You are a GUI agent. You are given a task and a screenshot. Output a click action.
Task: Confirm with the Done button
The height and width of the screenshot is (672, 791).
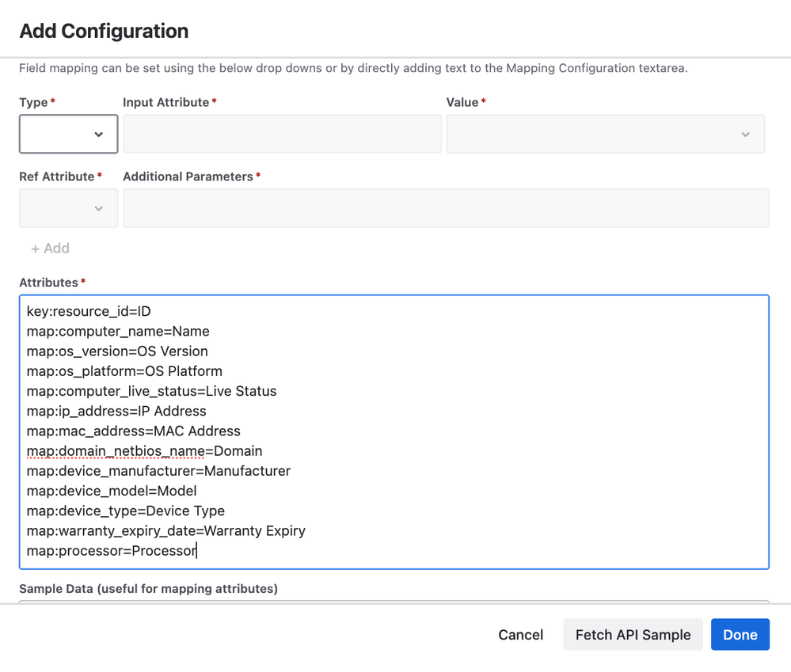click(740, 635)
